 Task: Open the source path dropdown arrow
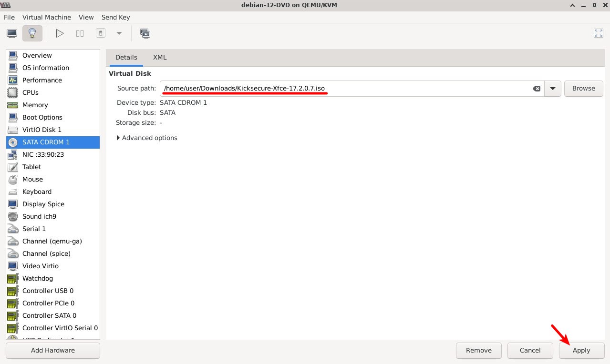pos(553,89)
